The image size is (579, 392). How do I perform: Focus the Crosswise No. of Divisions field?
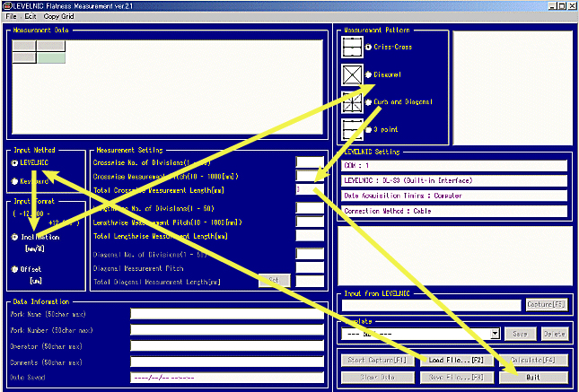coord(310,162)
